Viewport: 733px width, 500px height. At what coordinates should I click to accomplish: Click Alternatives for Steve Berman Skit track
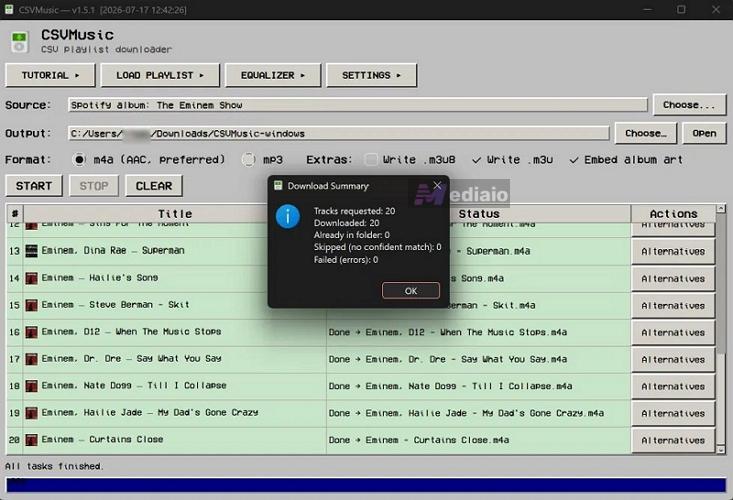[x=673, y=306]
